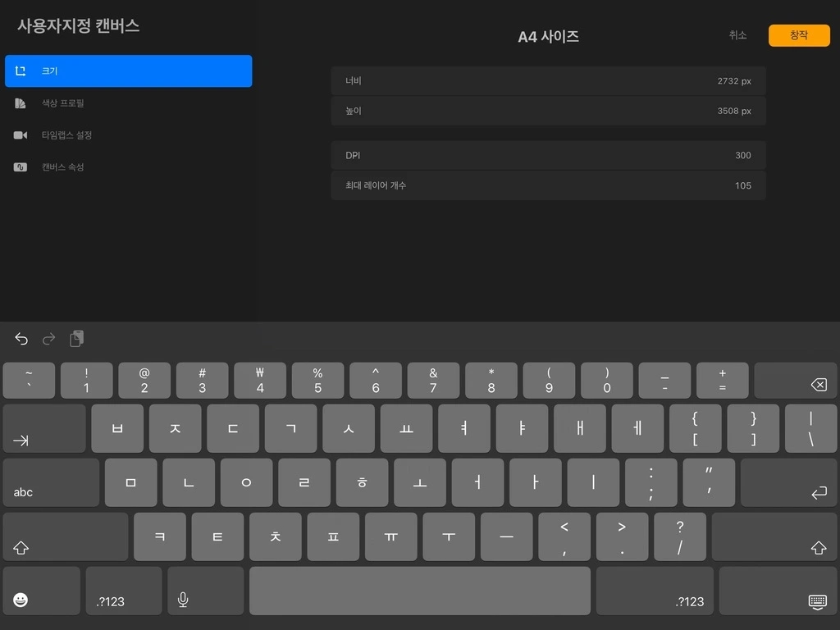Tap the keyboard paste clipboard icon
This screenshot has width=840, height=630.
coord(76,339)
